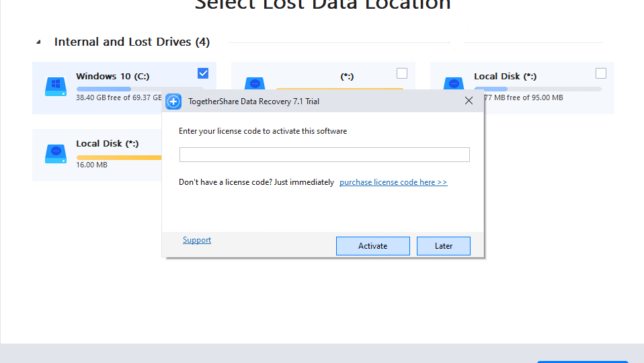Click the 16.00 MB Local Disk drive icon
Image resolution: width=644 pixels, height=363 pixels.
[55, 154]
